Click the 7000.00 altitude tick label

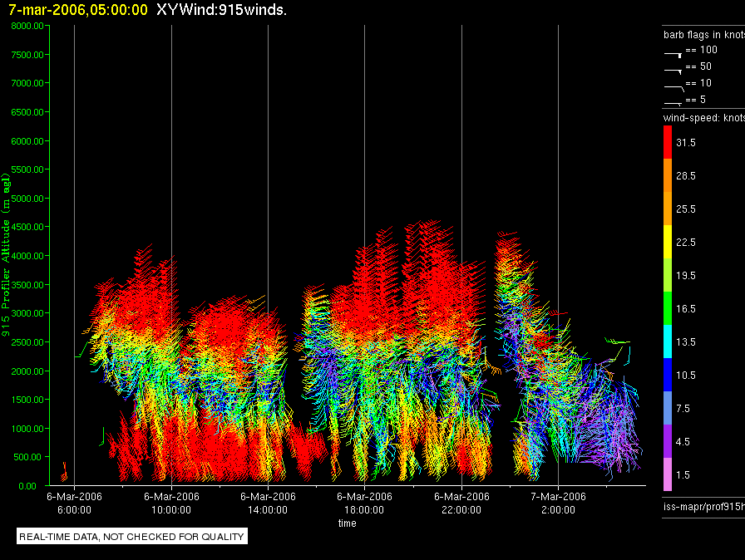pyautogui.click(x=27, y=83)
